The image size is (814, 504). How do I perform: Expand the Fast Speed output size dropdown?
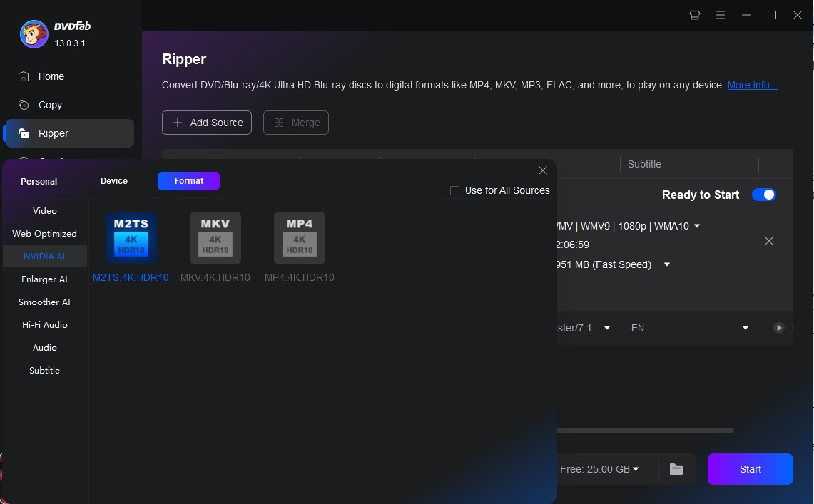(666, 264)
